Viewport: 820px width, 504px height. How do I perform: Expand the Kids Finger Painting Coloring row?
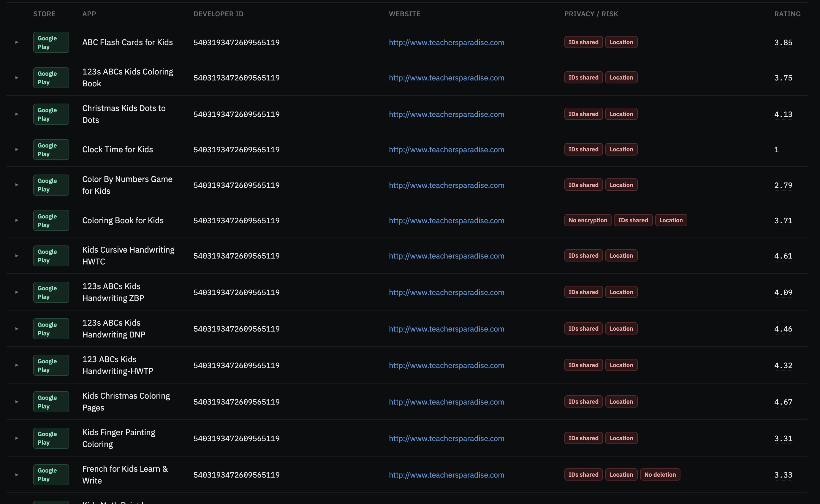click(x=17, y=438)
